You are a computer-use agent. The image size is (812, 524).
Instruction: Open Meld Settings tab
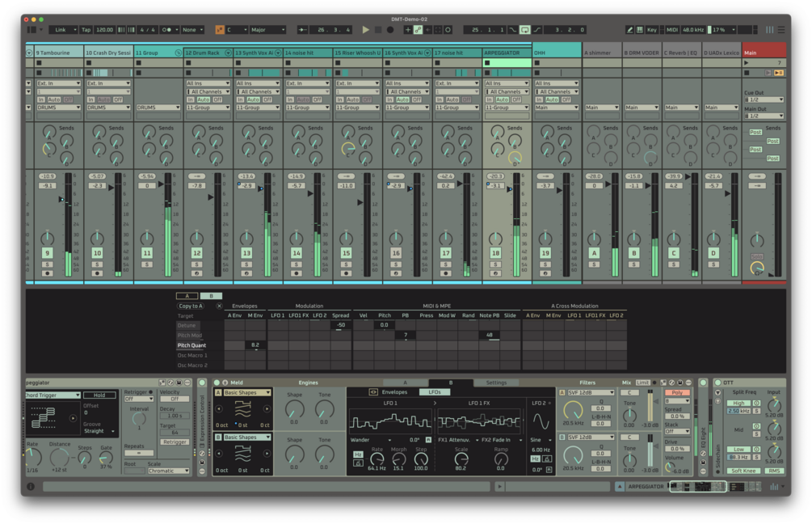[x=496, y=382]
